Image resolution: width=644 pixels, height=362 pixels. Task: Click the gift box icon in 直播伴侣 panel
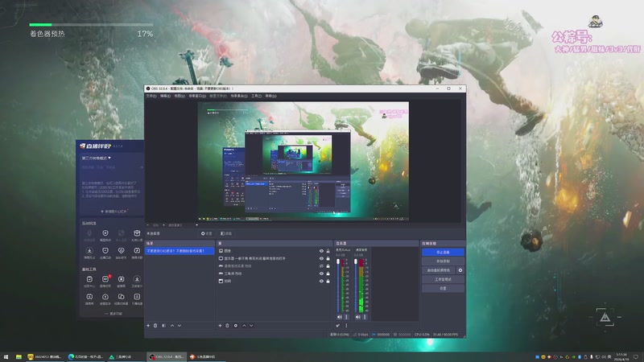137,233
